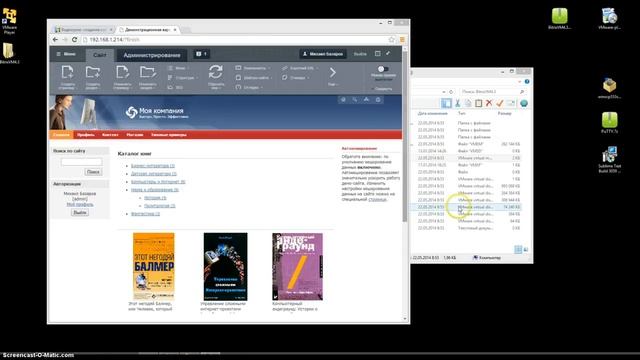Open VMware Player desktop shortcut

[9, 21]
